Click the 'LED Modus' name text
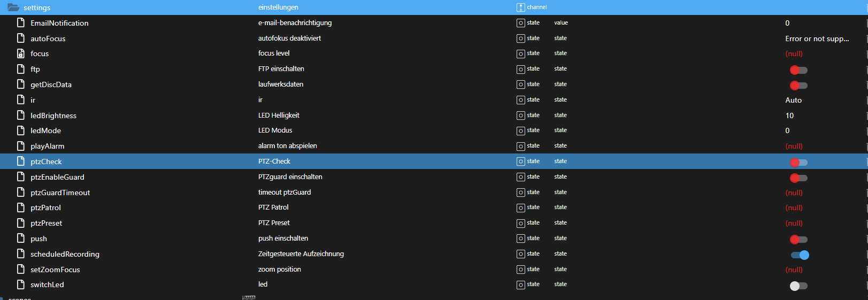The height and width of the screenshot is (300, 868). [275, 130]
